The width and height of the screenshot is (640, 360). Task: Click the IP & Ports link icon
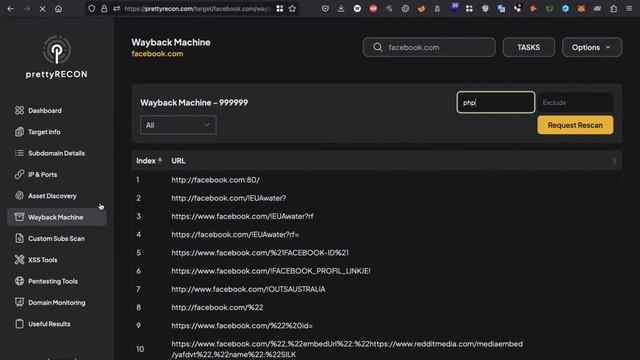(19, 174)
